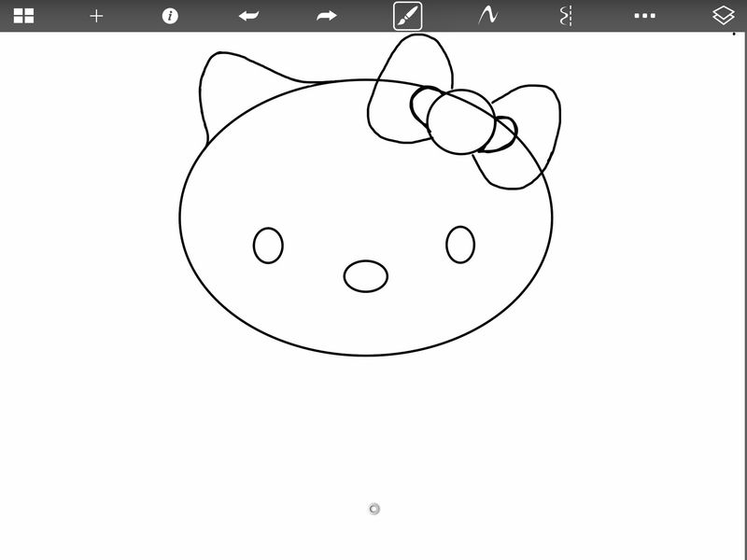Open the info panel icon
The image size is (747, 560).
click(x=170, y=16)
